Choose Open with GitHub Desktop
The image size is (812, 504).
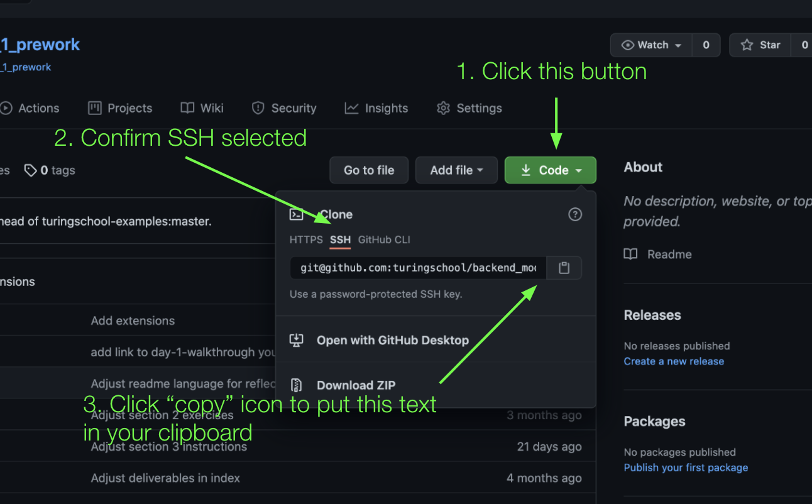coord(393,340)
